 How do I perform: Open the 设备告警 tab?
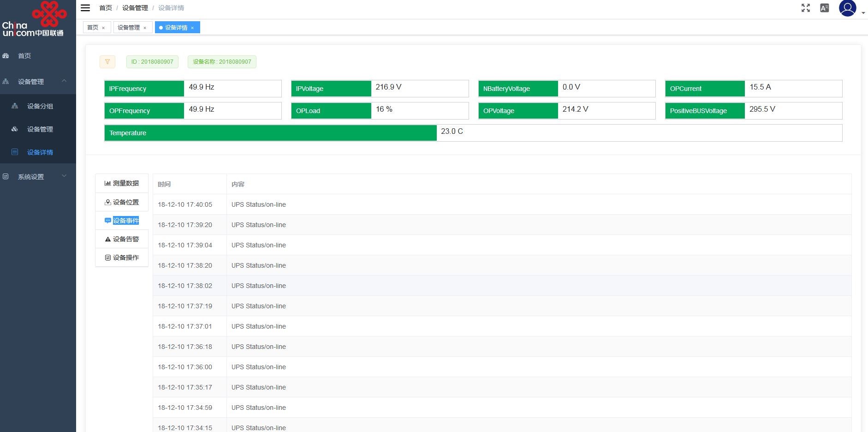tap(122, 239)
